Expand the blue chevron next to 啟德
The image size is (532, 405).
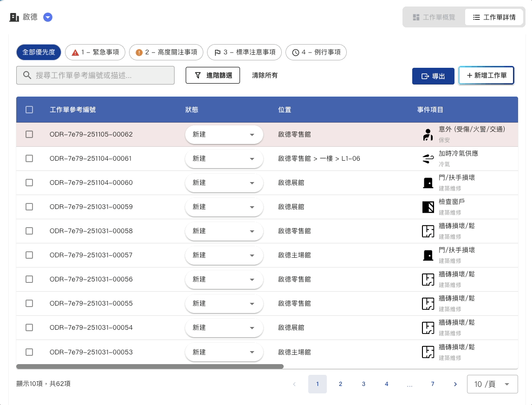[48, 17]
